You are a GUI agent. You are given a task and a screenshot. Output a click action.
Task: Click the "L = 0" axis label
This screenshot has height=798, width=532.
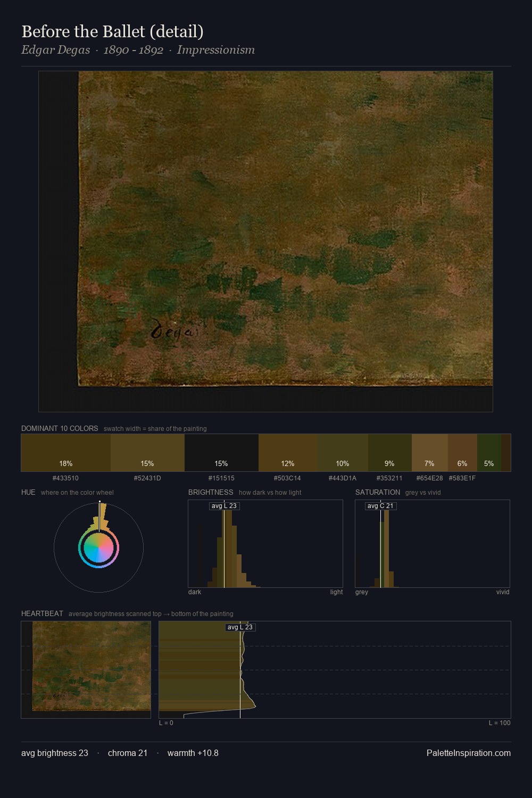tap(166, 723)
